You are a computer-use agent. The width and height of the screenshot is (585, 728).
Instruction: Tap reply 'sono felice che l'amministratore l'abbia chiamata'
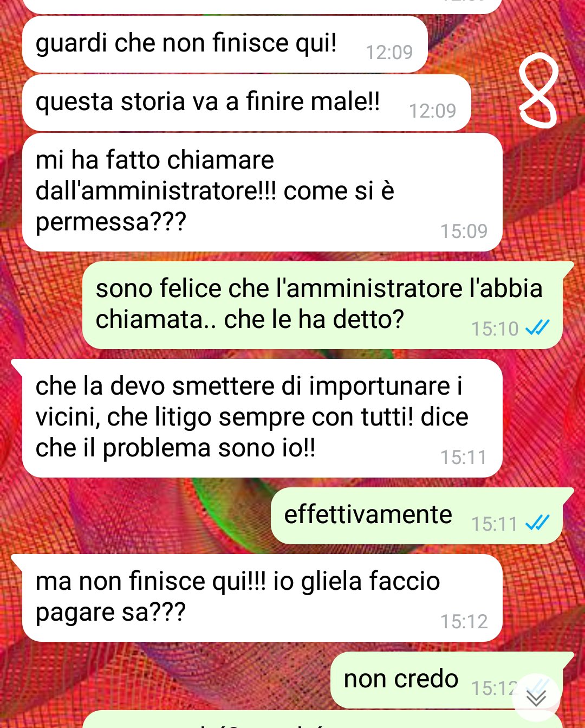point(323,305)
